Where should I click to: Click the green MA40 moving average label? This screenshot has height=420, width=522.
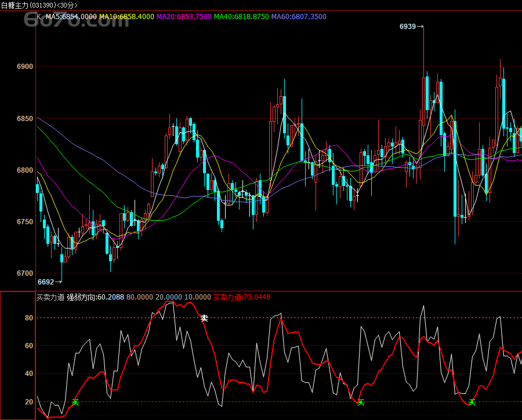(x=241, y=17)
